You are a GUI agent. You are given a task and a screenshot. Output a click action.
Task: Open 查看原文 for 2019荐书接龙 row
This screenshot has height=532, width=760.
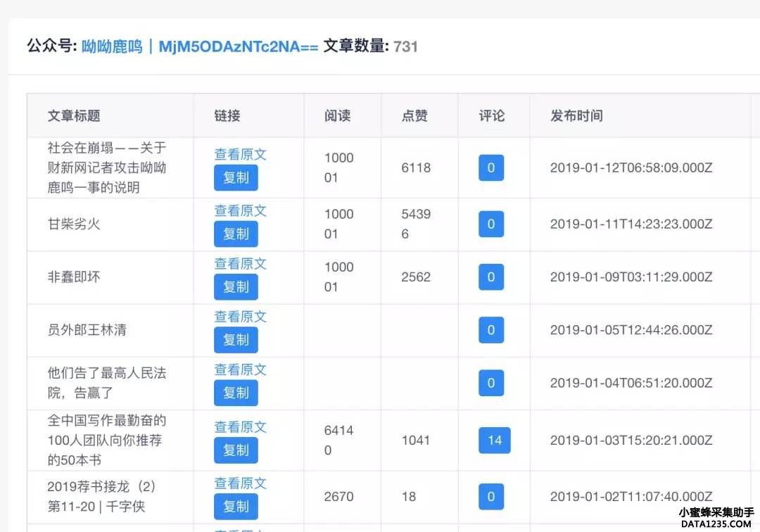click(241, 483)
